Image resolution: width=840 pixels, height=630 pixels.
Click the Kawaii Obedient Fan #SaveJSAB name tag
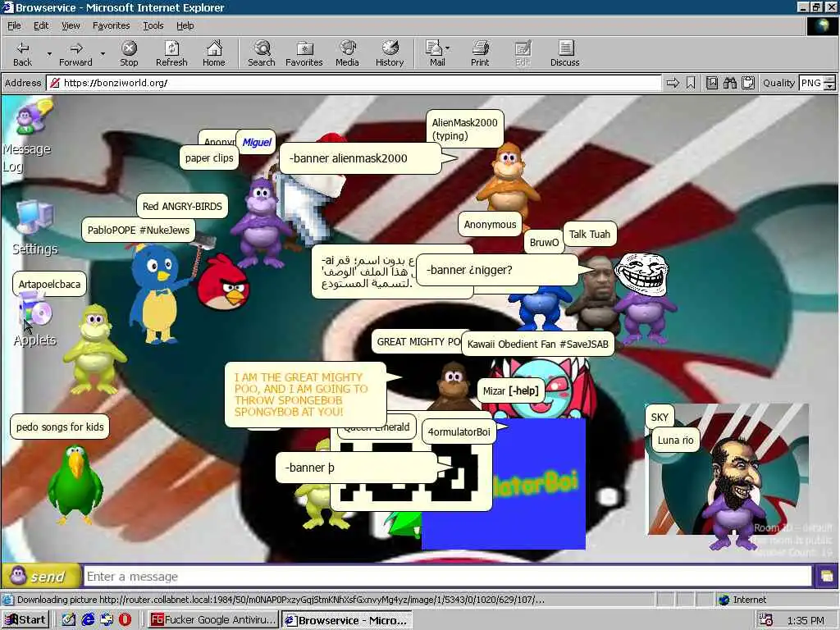(x=537, y=344)
